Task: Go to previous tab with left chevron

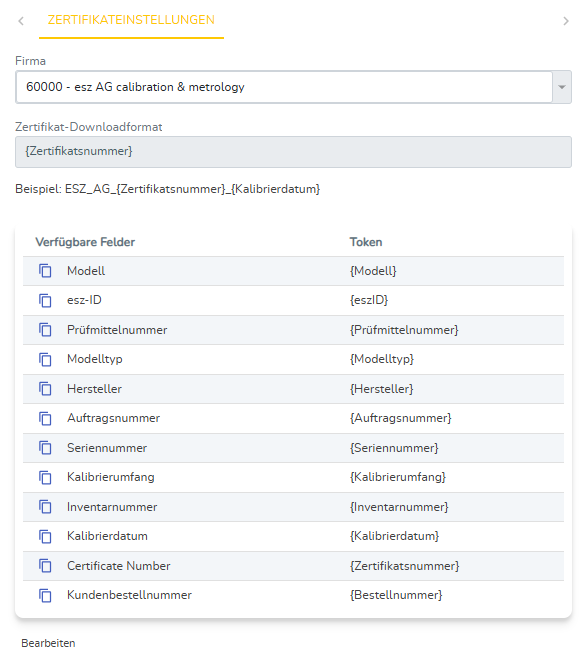Action: (21, 21)
